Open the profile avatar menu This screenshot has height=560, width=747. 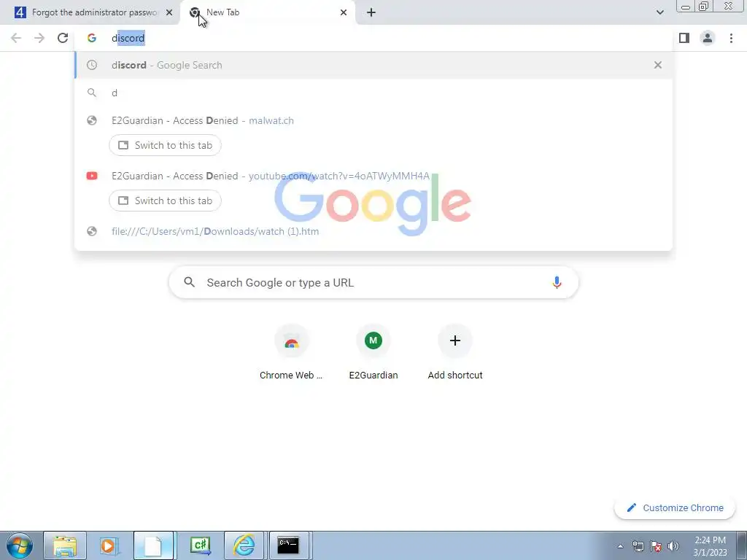708,38
